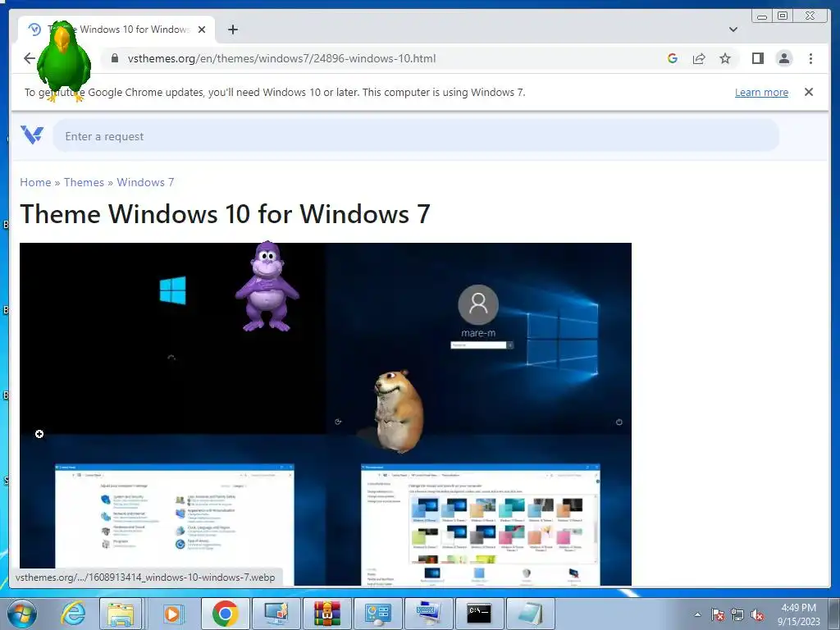Go back using Chrome's back arrow
Viewport: 840px width, 630px height.
click(30, 58)
